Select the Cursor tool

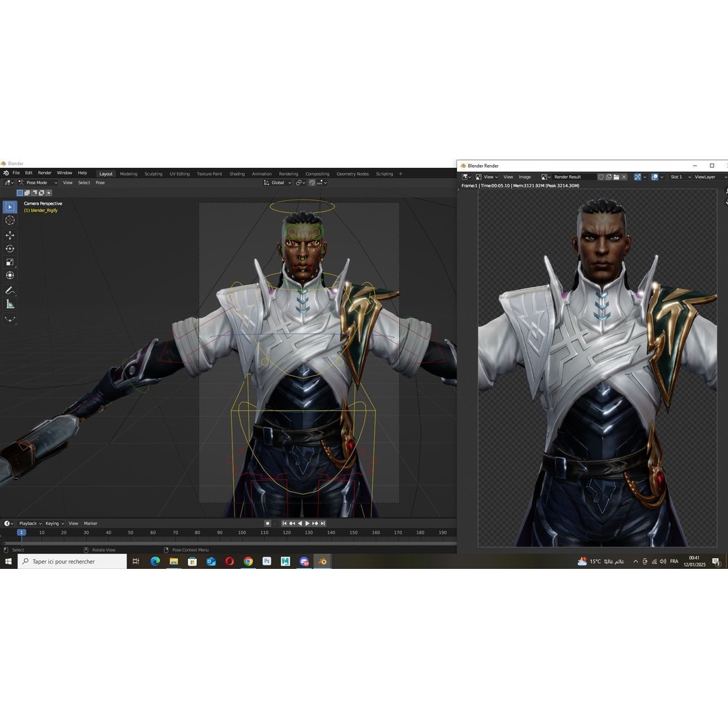click(9, 220)
